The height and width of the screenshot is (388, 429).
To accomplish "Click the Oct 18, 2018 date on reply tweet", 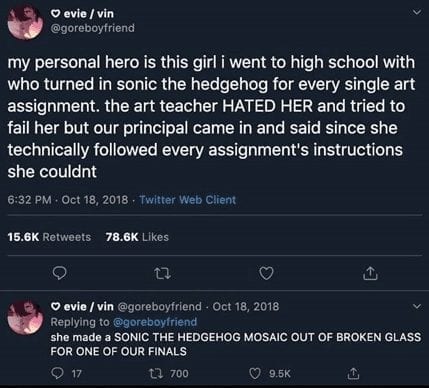I will click(246, 306).
